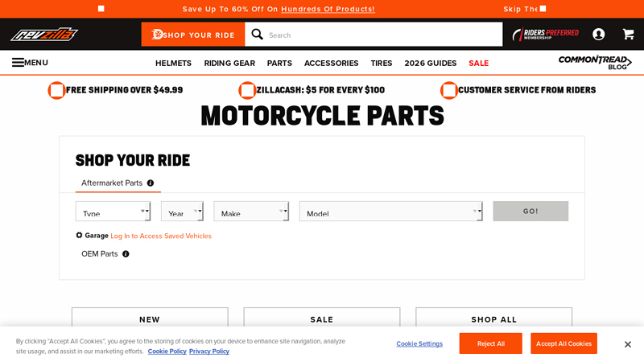The image size is (644, 362).
Task: Open the Cookie Policy link
Action: point(167,352)
